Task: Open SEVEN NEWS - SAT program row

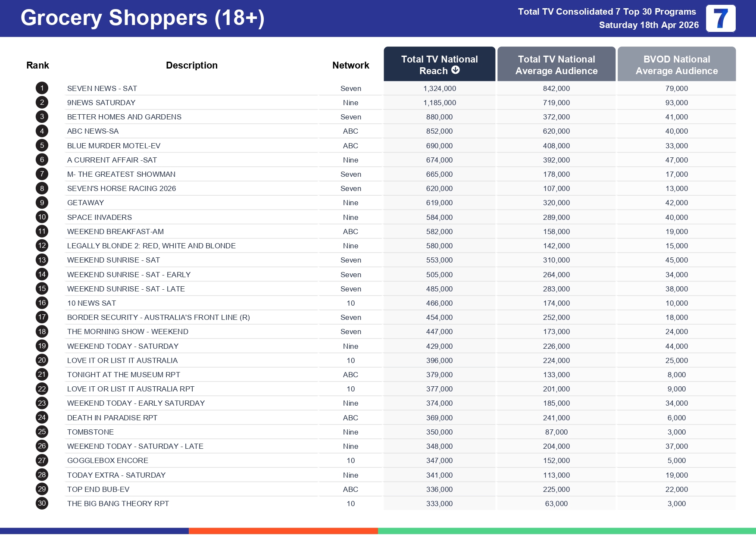Action: click(102, 88)
